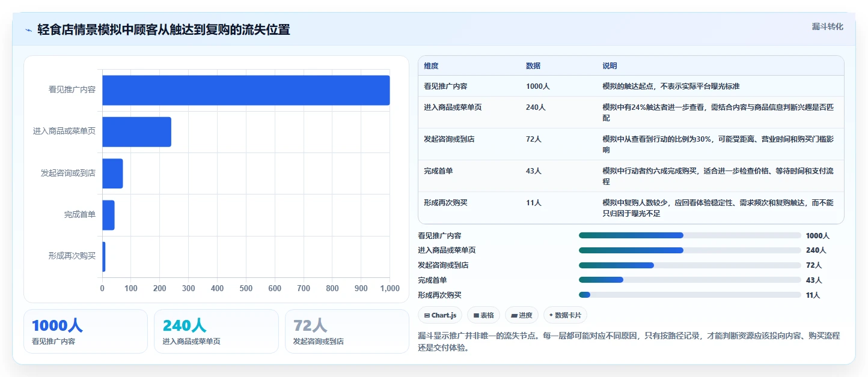Image resolution: width=868 pixels, height=377 pixels.
Task: Click the 维度 column header
Action: point(431,66)
